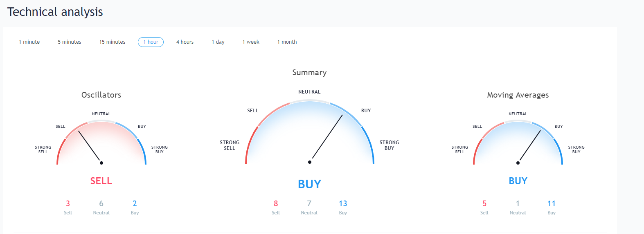
Task: Click the Oscillators gauge needle pivot
Action: tap(101, 163)
